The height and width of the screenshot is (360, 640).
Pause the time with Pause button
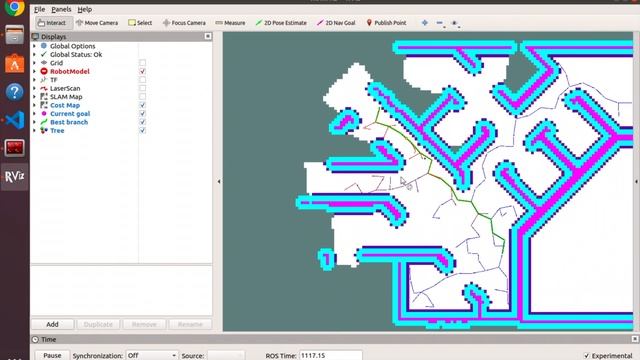pos(52,355)
